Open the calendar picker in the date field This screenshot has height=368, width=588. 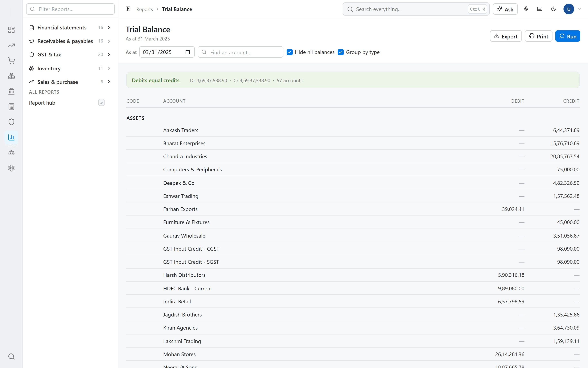click(188, 52)
